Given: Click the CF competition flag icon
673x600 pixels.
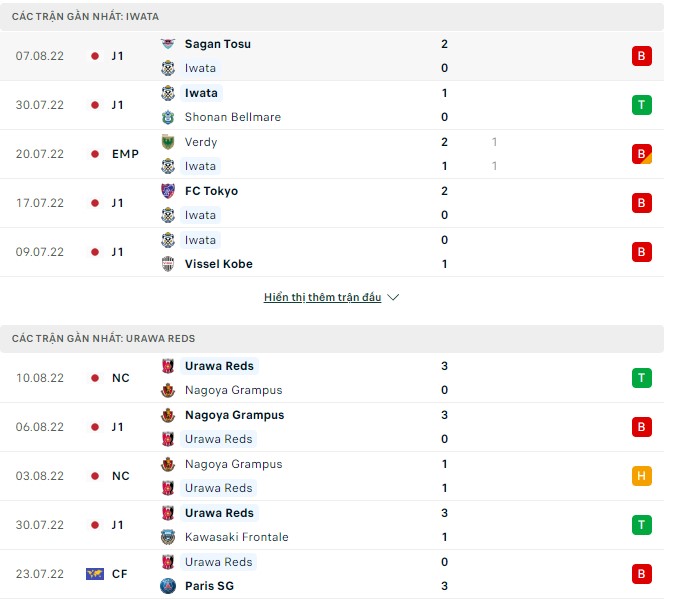Looking at the screenshot, I should pos(95,574).
